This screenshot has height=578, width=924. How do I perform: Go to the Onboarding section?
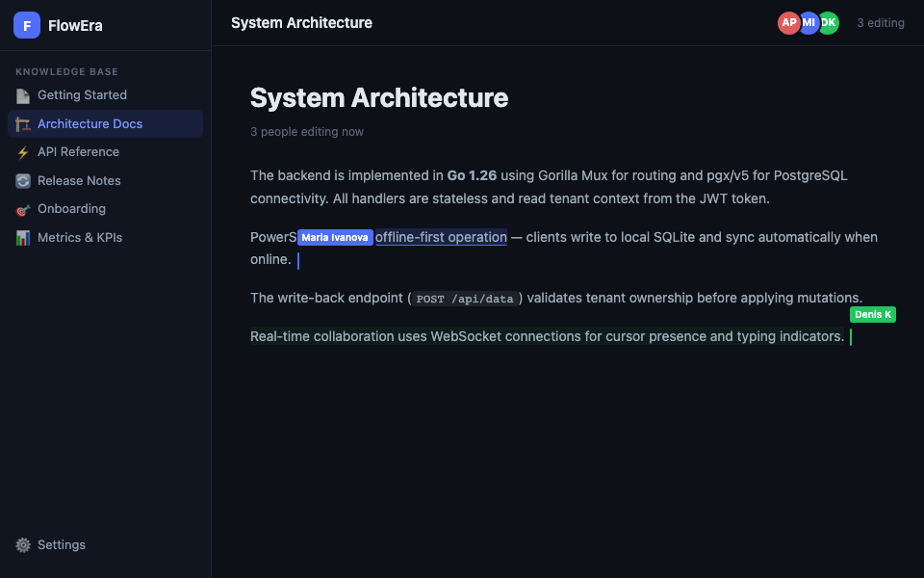71,209
